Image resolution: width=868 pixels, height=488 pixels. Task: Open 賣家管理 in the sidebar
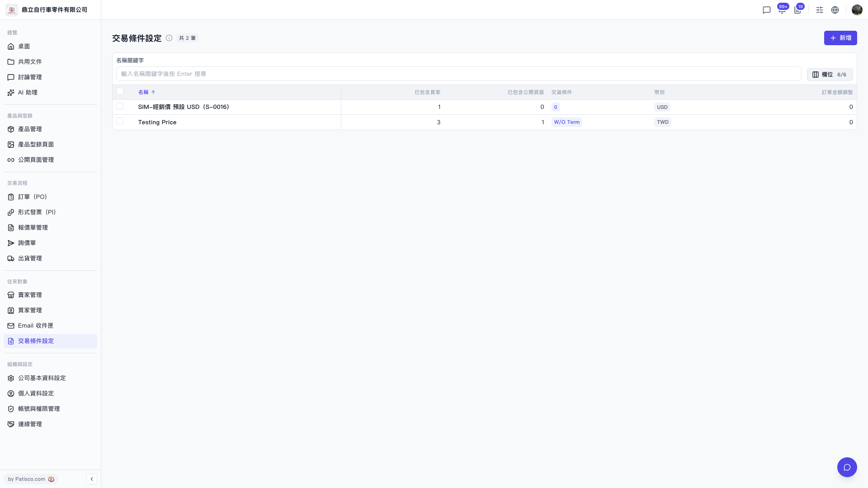tap(50, 295)
